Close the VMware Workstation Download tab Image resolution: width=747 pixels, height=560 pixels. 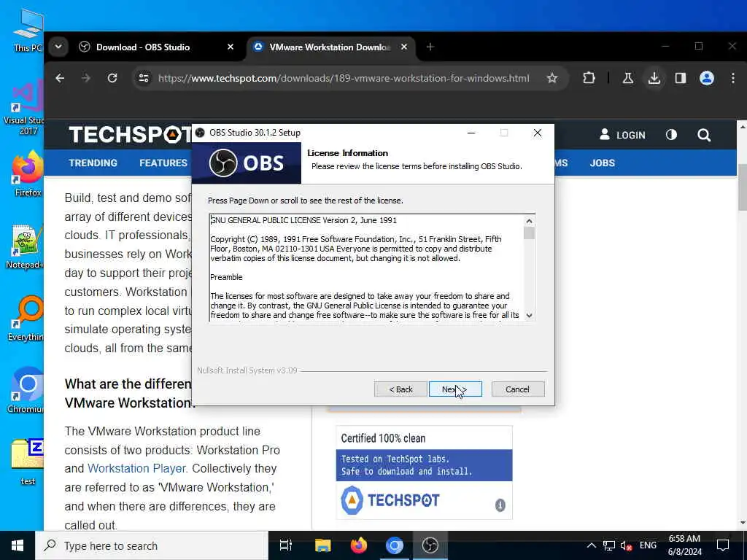(404, 47)
